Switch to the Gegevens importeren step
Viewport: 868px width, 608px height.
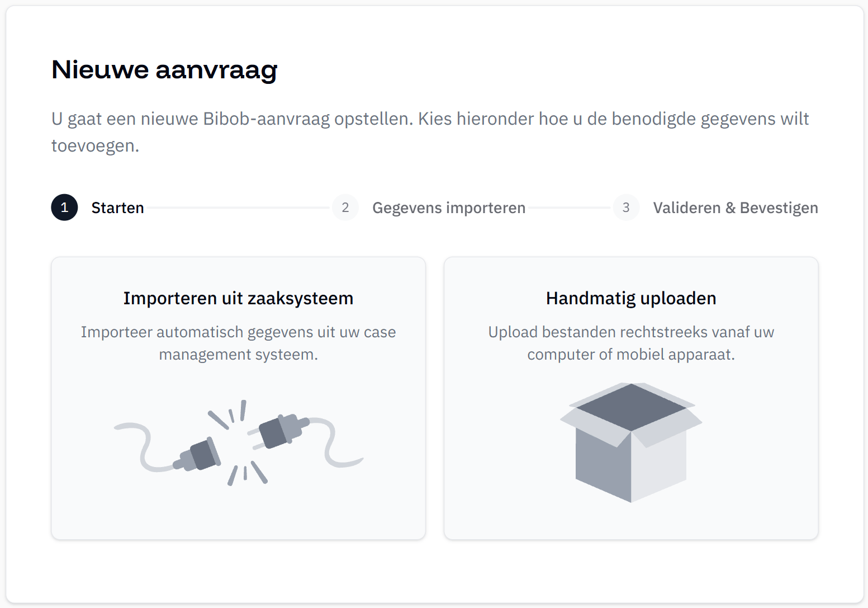[x=449, y=208]
